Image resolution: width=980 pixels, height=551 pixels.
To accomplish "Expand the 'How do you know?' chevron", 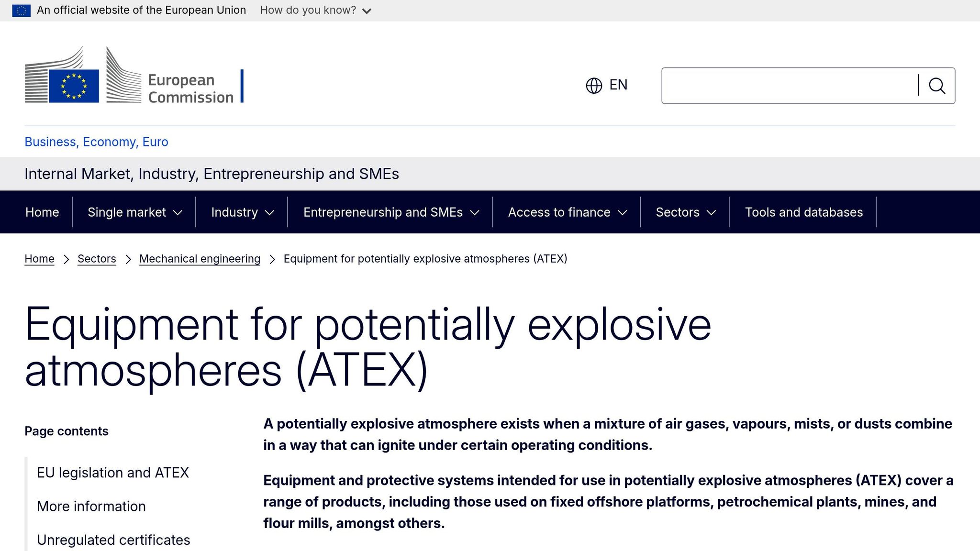I will (x=367, y=11).
